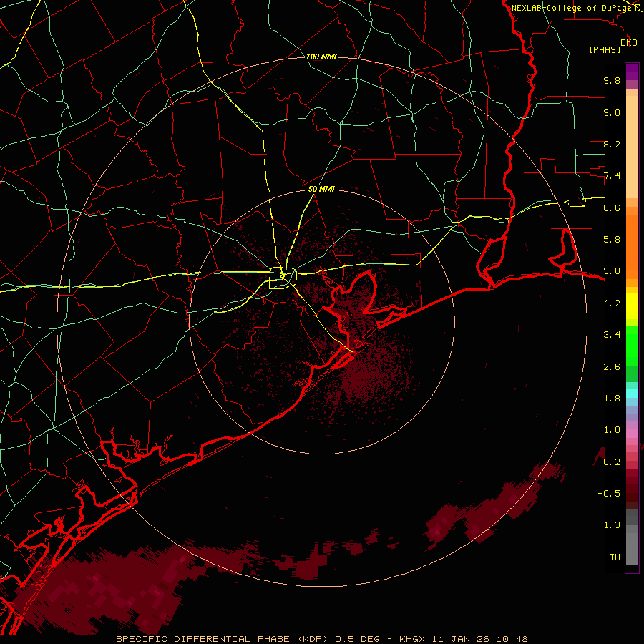Select the 8.2 scale value

coord(612,144)
